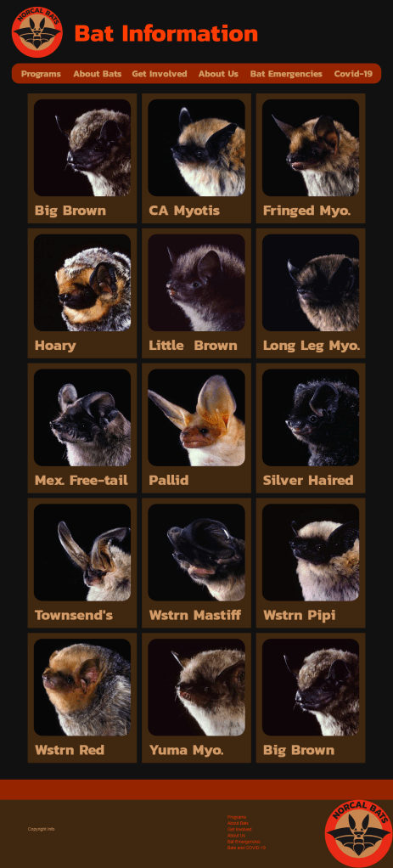Open the Yuma Myo. bat card
Image resolution: width=393 pixels, height=868 pixels.
[197, 698]
